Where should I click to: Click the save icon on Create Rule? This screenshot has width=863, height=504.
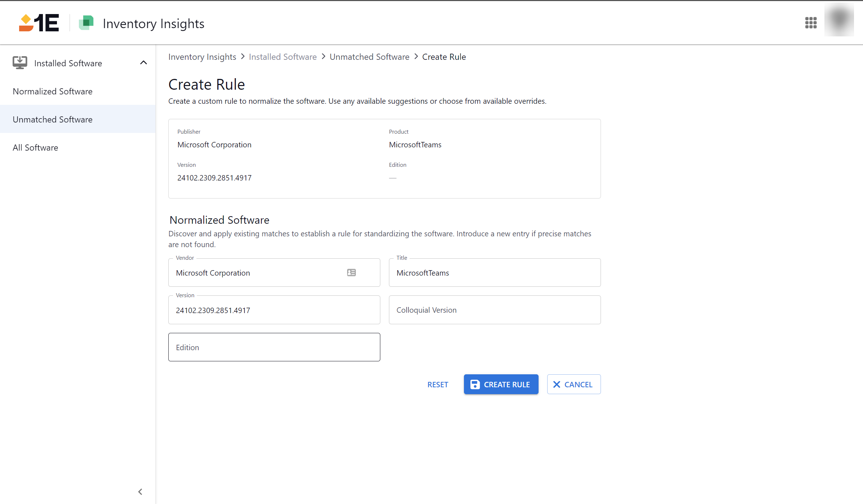[x=475, y=384]
